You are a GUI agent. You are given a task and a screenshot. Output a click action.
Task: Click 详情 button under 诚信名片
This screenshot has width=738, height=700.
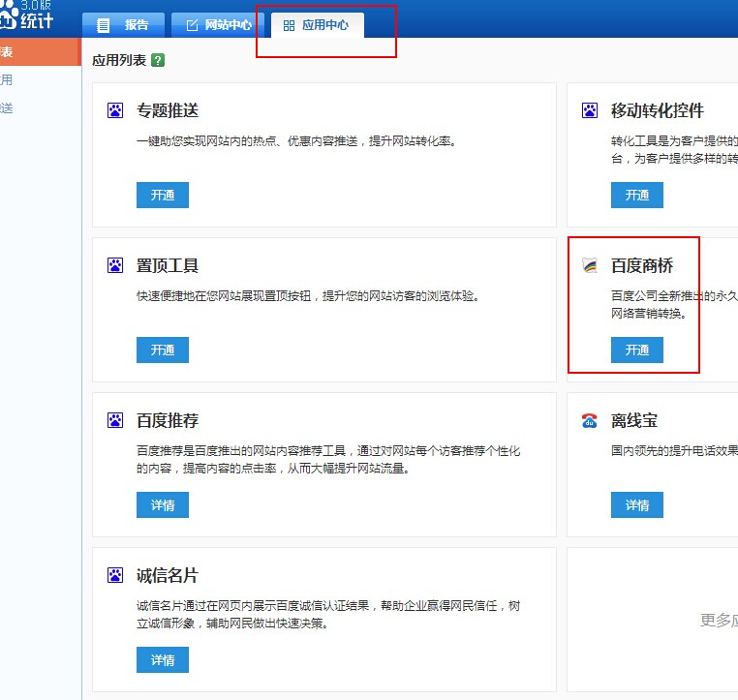tap(162, 659)
